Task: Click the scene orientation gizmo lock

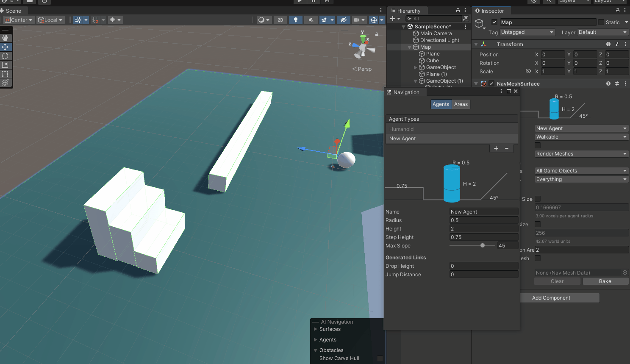Action: point(377,34)
